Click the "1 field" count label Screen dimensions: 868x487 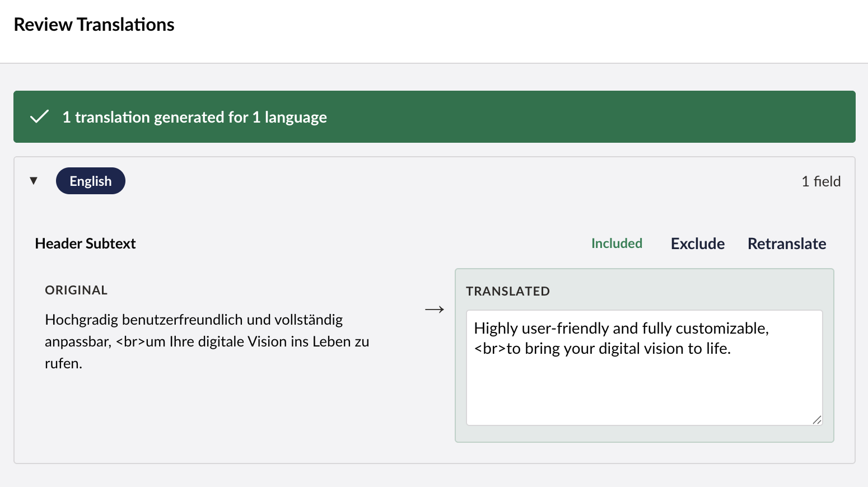coord(820,181)
